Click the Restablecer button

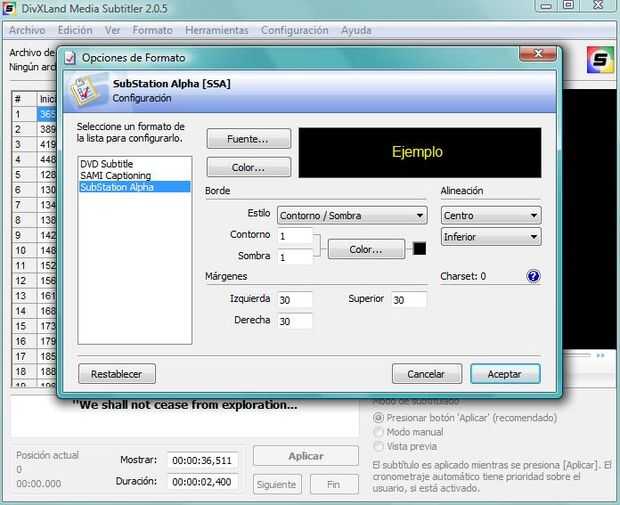tap(117, 374)
